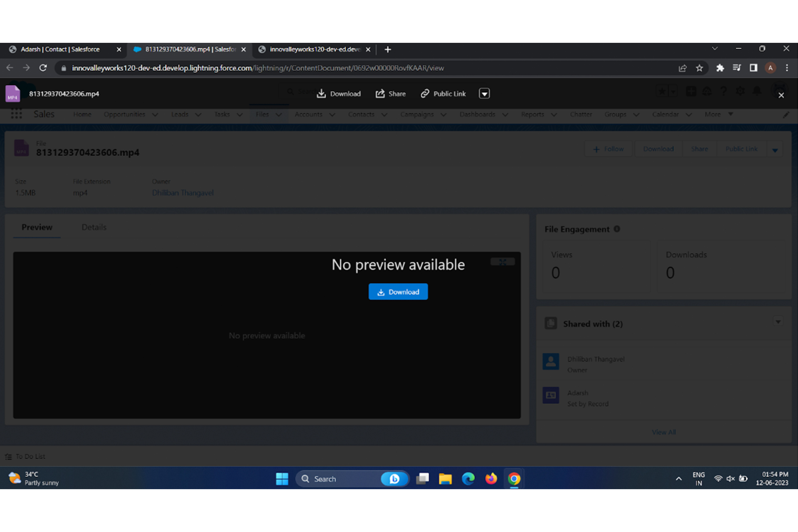Screen dimensions: 798x532
Task: Click View All in Shared with panel
Action: pos(664,432)
